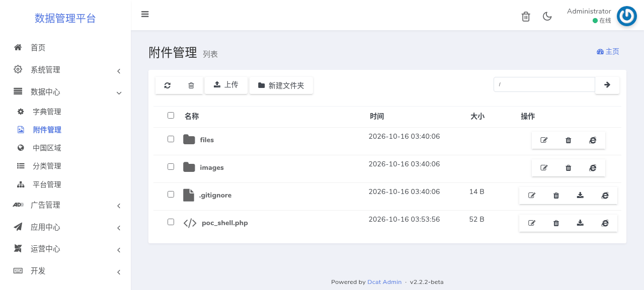Image resolution: width=644 pixels, height=290 pixels.
Task: Delete the files folder with trash icon
Action: [x=569, y=140]
